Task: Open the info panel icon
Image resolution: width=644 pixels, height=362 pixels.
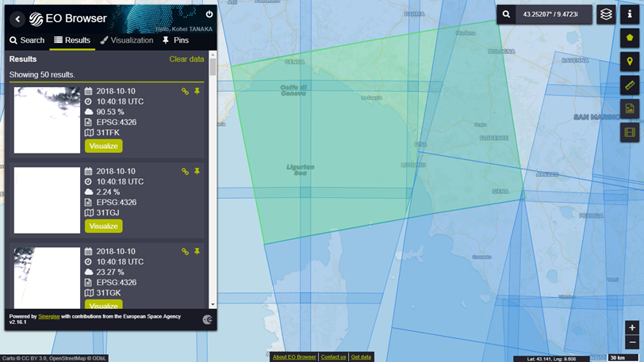Action: pyautogui.click(x=630, y=14)
